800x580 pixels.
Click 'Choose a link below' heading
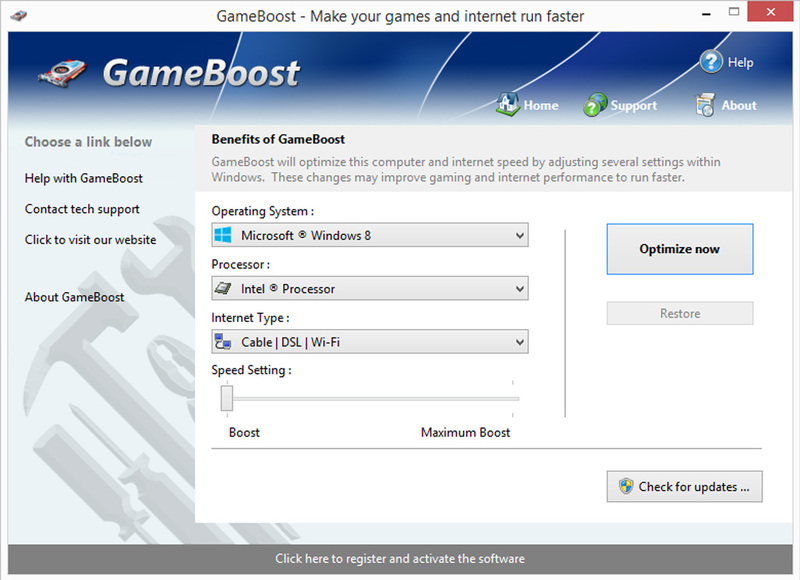[x=88, y=142]
